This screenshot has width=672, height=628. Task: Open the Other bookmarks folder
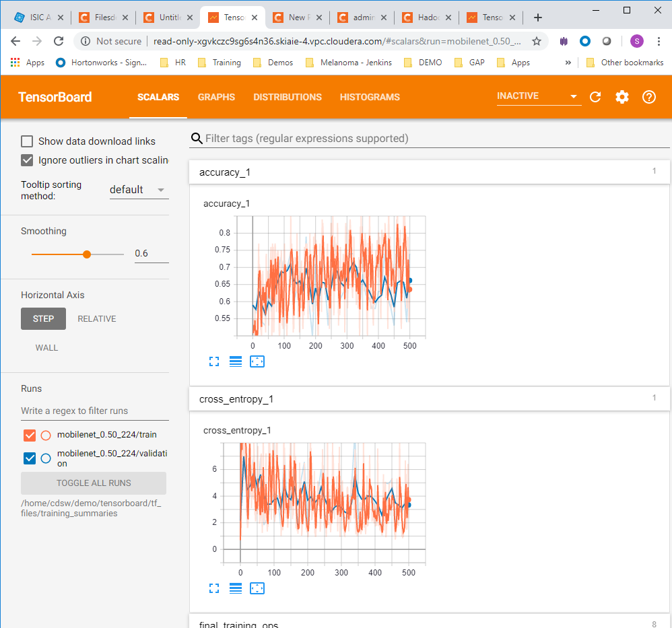coord(626,63)
